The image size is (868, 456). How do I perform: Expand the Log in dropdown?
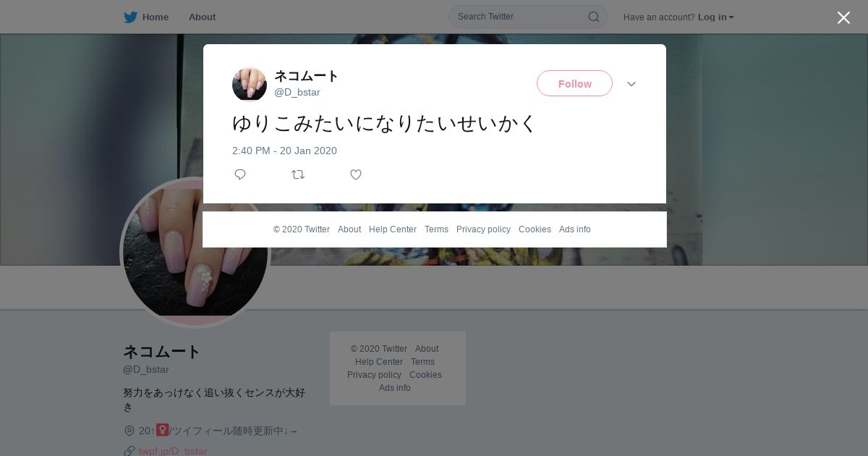coord(716,17)
